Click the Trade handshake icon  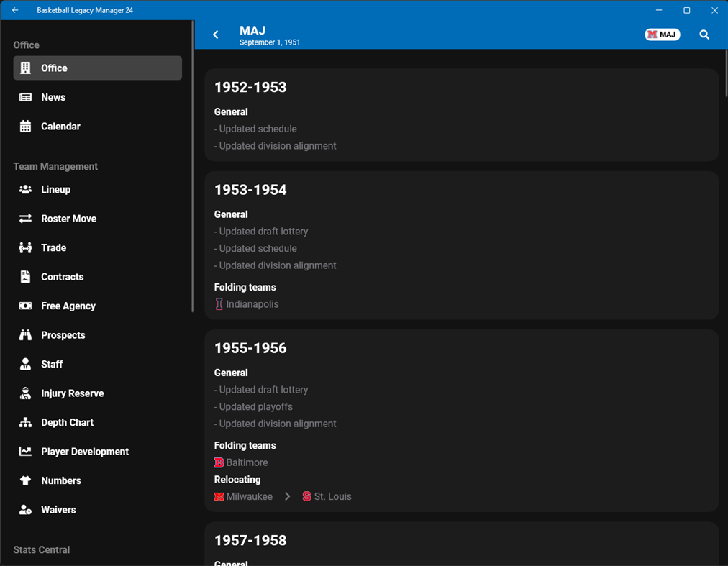click(25, 248)
